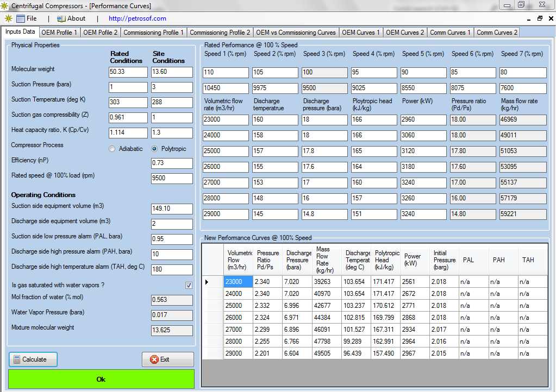Click the red stop icon on the Exit button
The width and height of the screenshot is (556, 392).
pyautogui.click(x=155, y=359)
